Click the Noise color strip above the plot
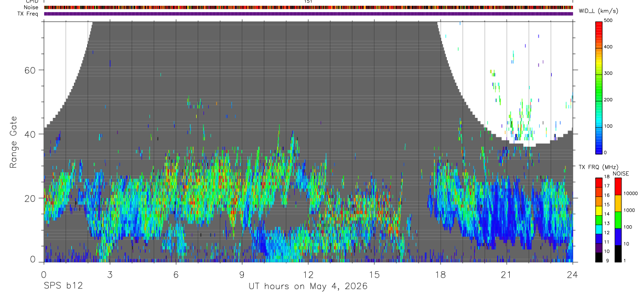This screenshot has height=297, width=644. point(308,7)
